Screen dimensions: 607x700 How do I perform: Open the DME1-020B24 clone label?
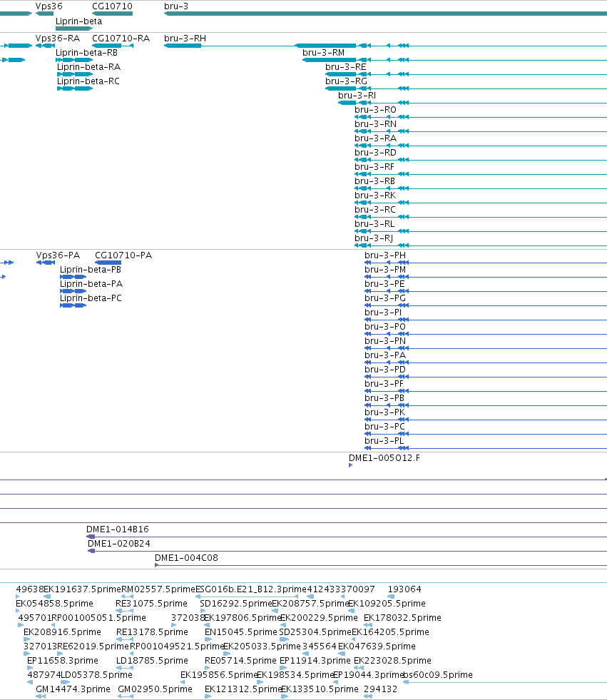click(119, 544)
